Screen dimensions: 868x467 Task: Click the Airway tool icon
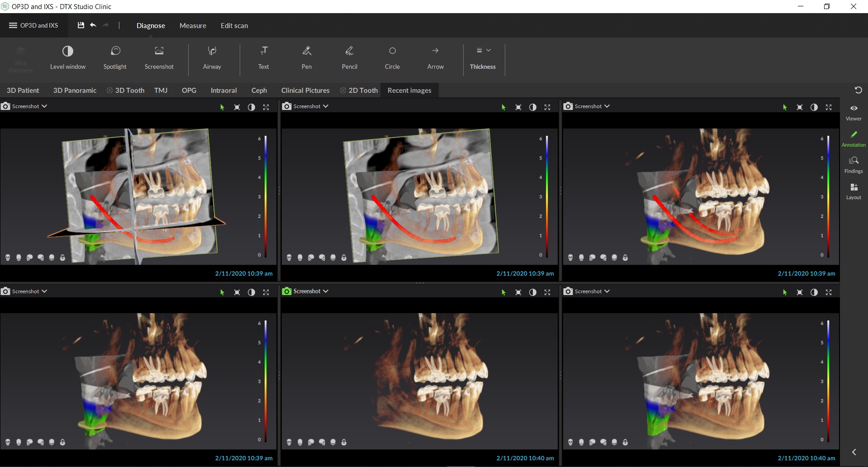pyautogui.click(x=212, y=51)
